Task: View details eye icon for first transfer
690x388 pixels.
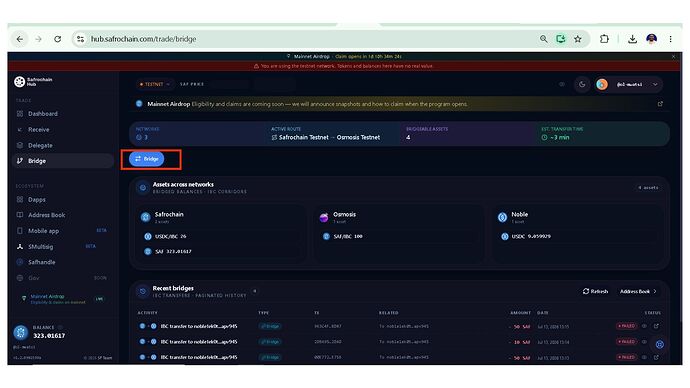Action: (x=644, y=326)
